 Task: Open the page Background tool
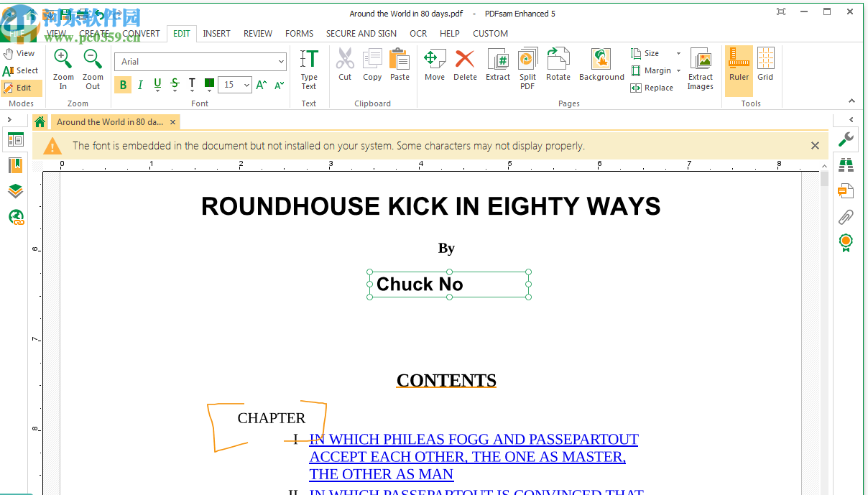(x=601, y=59)
